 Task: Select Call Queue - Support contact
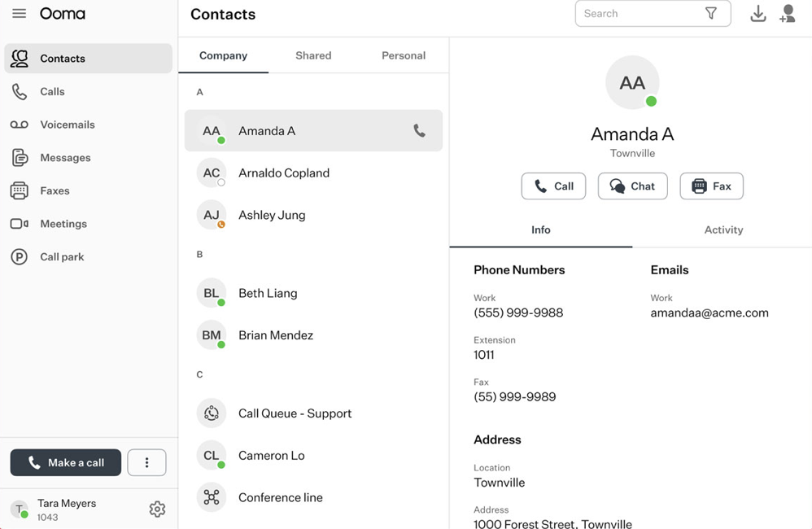[295, 413]
